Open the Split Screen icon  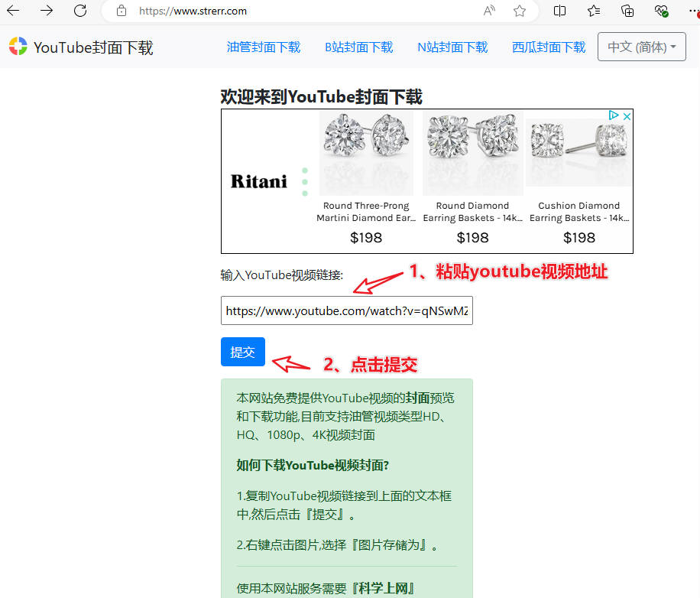pyautogui.click(x=560, y=11)
